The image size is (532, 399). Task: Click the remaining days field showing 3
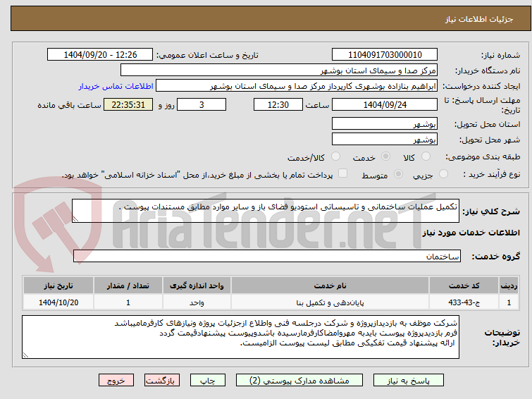pyautogui.click(x=202, y=104)
